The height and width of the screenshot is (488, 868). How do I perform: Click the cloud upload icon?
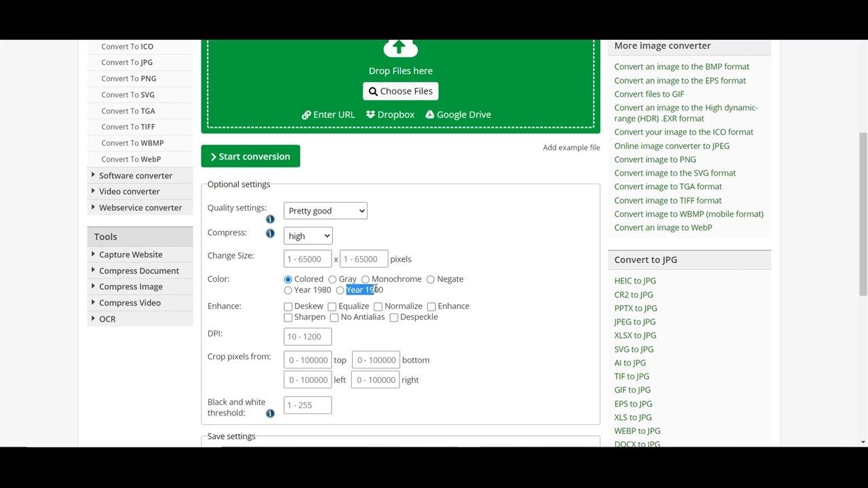(400, 47)
